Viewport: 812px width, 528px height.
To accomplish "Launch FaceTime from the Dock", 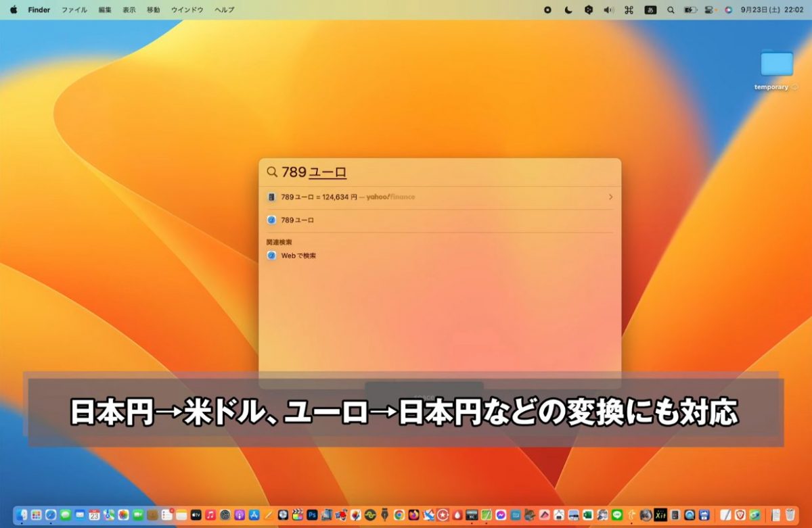I will coord(138,515).
